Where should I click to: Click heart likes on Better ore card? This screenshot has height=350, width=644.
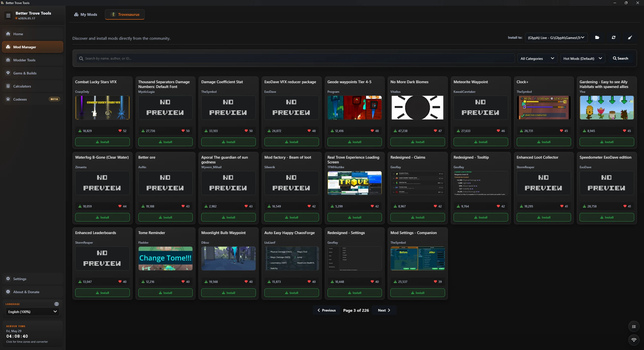pos(185,206)
